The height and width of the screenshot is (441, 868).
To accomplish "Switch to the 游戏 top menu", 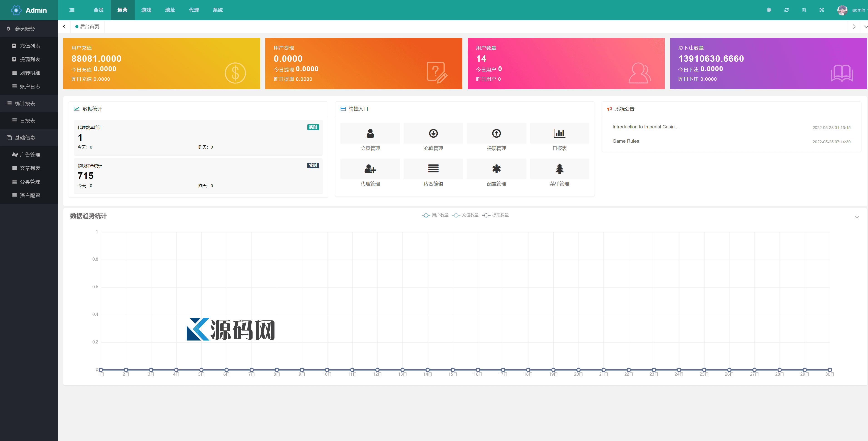I will point(146,10).
